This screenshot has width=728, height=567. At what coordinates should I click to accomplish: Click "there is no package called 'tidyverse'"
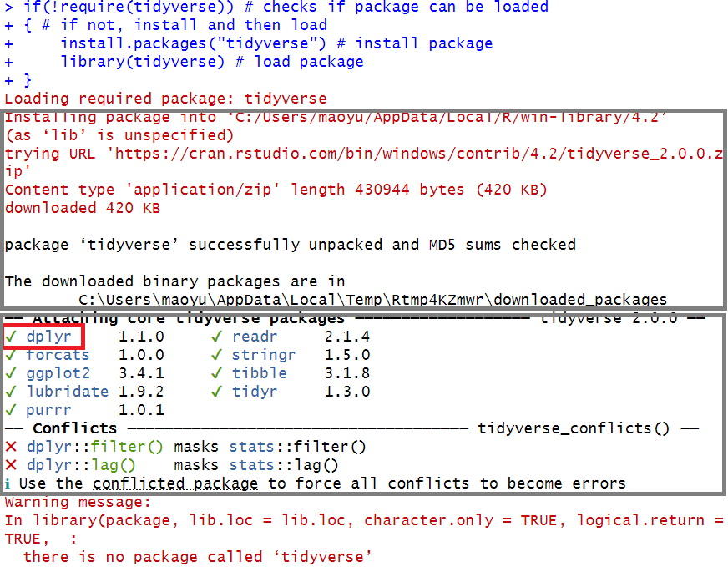(197, 557)
